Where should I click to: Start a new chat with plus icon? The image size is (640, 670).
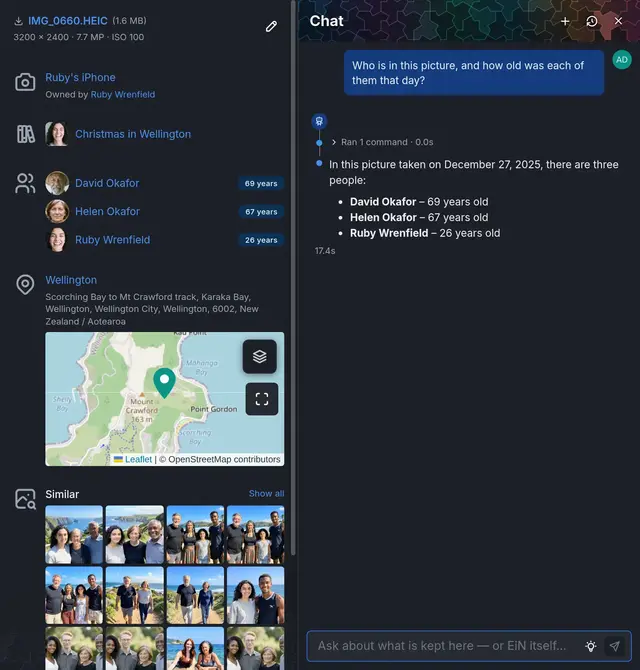(x=565, y=21)
